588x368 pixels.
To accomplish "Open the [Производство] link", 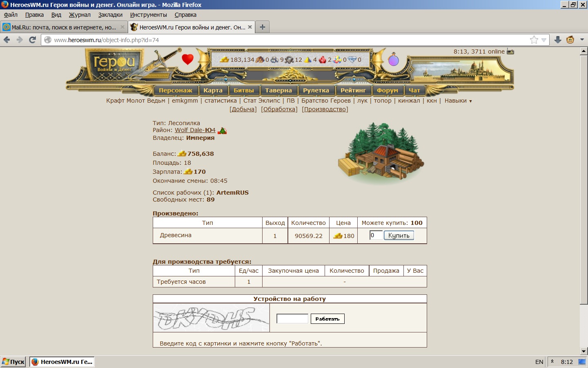I will tap(325, 109).
